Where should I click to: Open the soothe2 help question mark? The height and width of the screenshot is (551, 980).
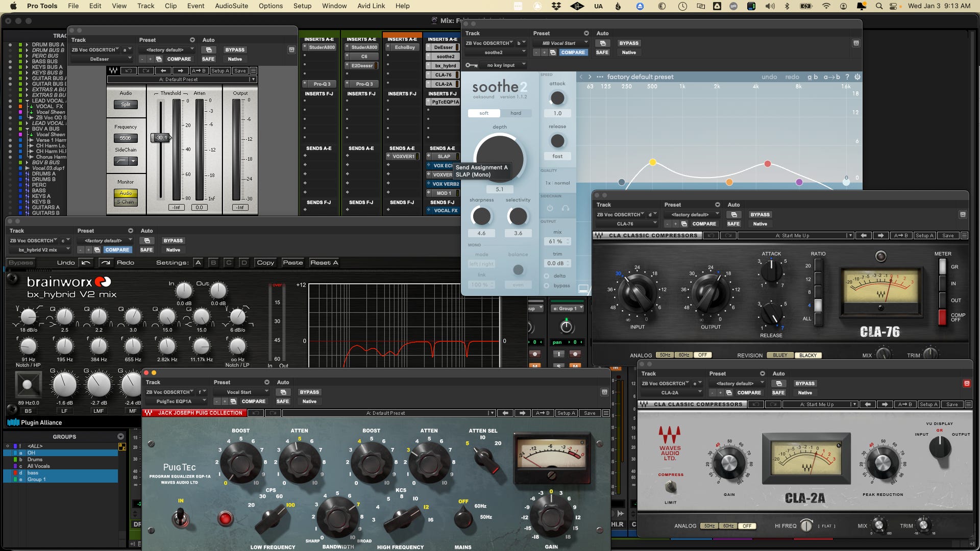[x=847, y=77]
